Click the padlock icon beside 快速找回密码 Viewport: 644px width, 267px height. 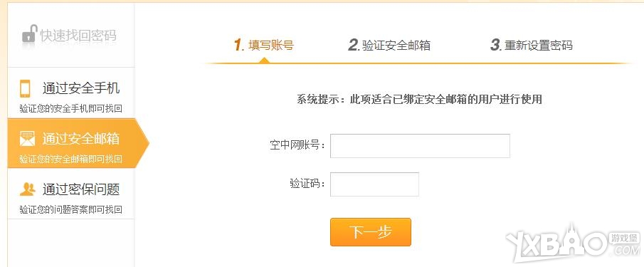point(28,33)
